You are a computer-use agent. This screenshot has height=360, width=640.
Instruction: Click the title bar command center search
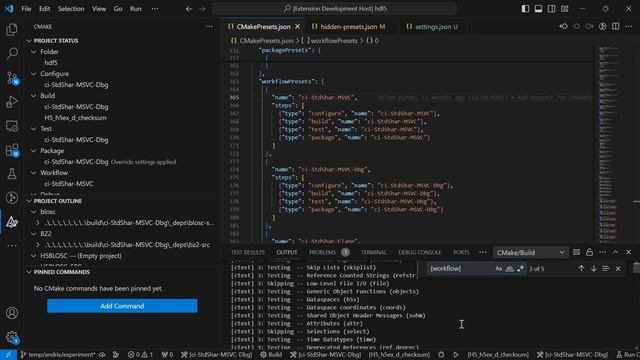click(x=334, y=9)
